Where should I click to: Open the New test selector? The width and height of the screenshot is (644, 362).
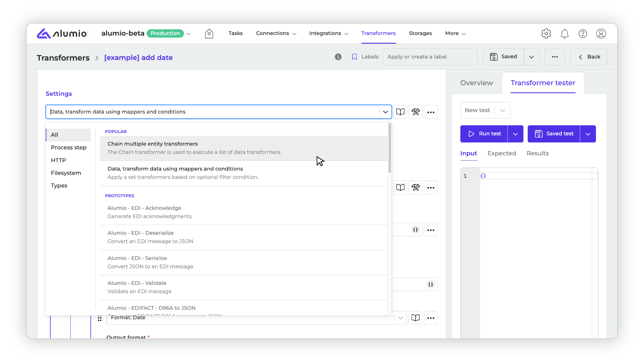tap(485, 110)
